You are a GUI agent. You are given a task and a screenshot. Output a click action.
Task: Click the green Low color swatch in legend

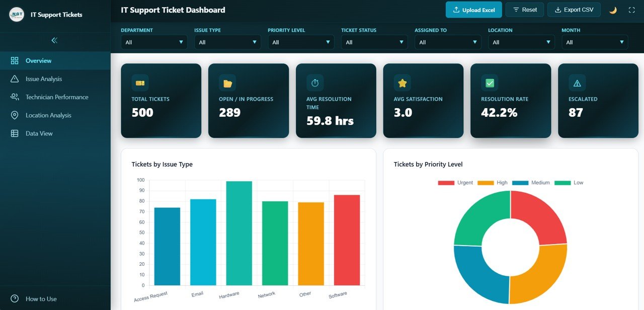click(561, 182)
